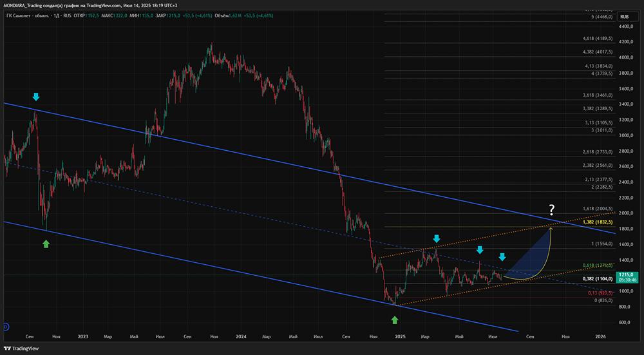Select the blue down arrow nearest July 2025
This screenshot has height=355, width=644.
tap(502, 258)
